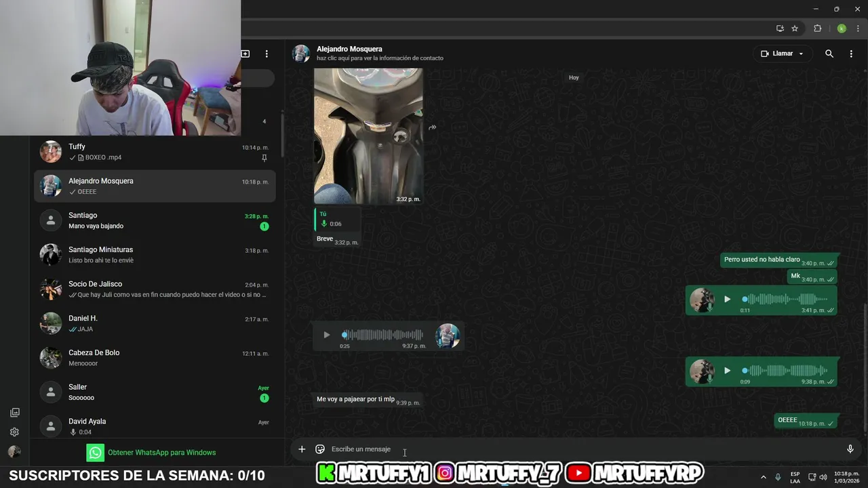Viewport: 868px width, 488px height.
Task: Click the pin icon on Tuffy chat
Action: pyautogui.click(x=264, y=158)
